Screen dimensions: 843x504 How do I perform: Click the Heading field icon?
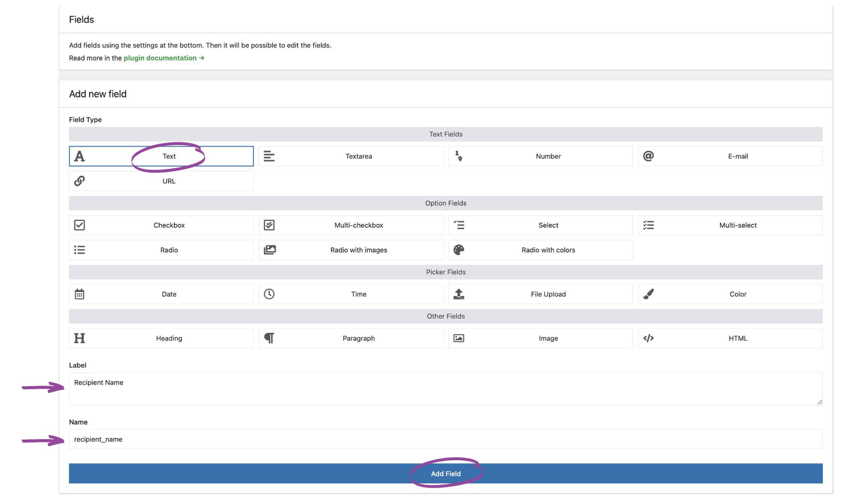[79, 338]
